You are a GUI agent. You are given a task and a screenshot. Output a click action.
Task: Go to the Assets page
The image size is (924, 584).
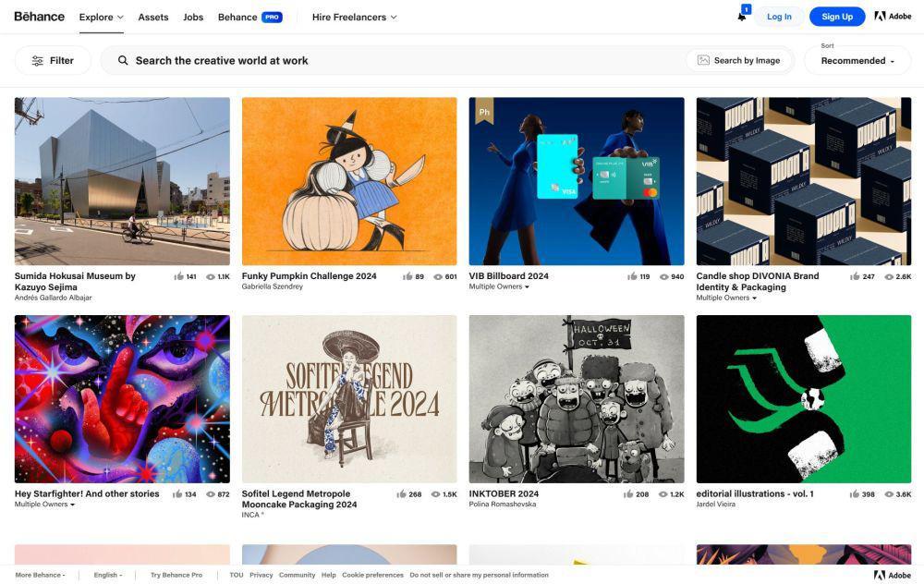(x=153, y=17)
